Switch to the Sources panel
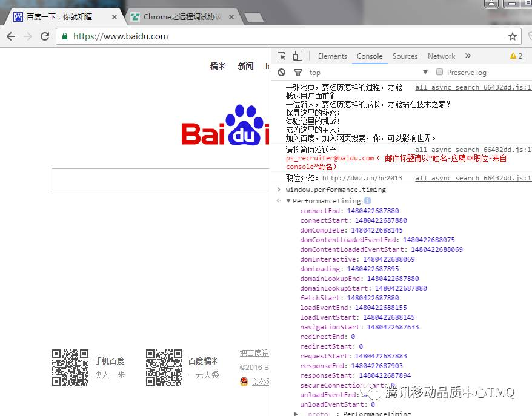The height and width of the screenshot is (416, 532). pos(405,56)
